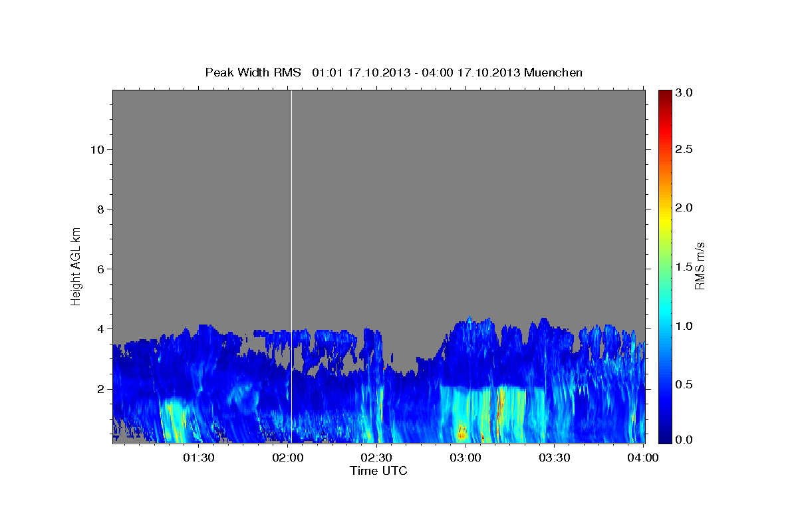This screenshot has width=798, height=532.
Task: Click the 03:30 time tick label
Action: pyautogui.click(x=554, y=458)
